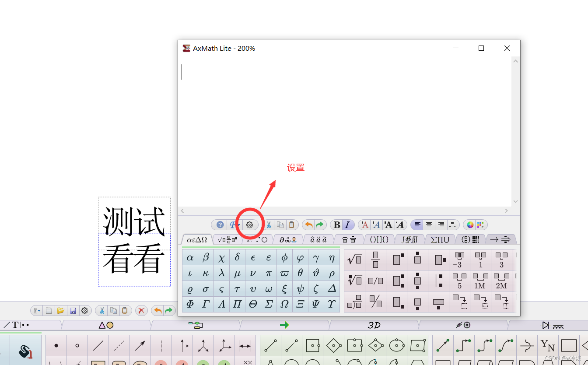The height and width of the screenshot is (365, 588).
Task: Open the ∂∞ miscellaneous symbols tab
Action: click(x=288, y=239)
